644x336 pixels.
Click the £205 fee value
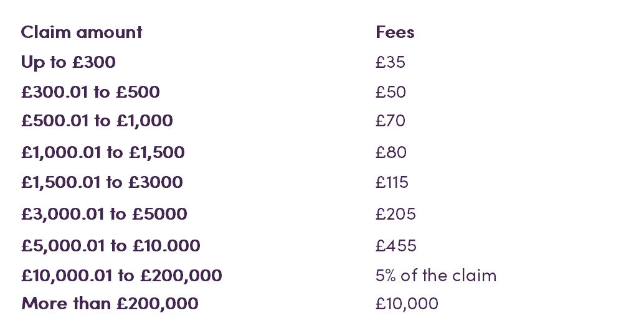(x=395, y=214)
